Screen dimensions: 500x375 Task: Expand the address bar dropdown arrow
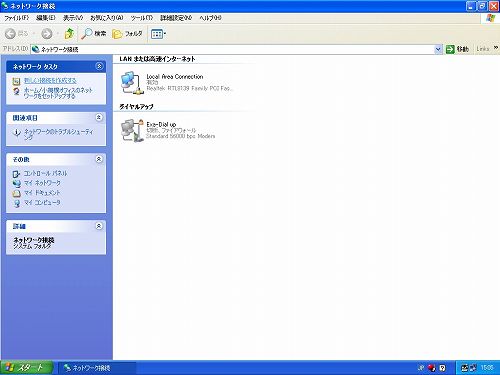point(438,49)
